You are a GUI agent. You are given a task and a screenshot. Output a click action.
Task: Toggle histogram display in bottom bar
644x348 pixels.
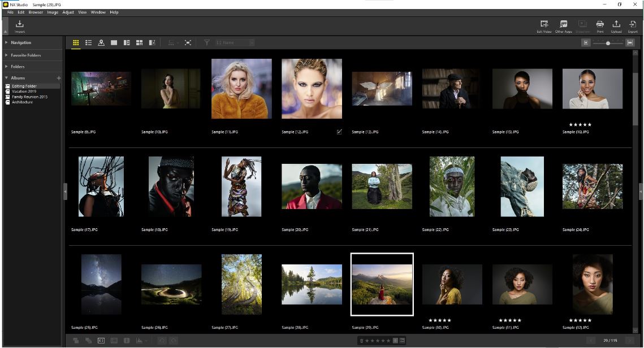coord(139,341)
